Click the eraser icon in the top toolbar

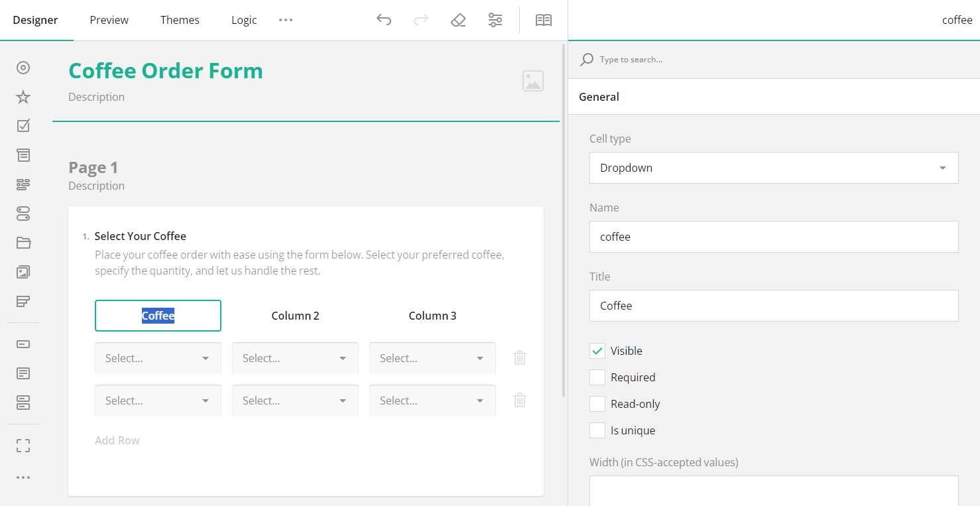tap(458, 20)
